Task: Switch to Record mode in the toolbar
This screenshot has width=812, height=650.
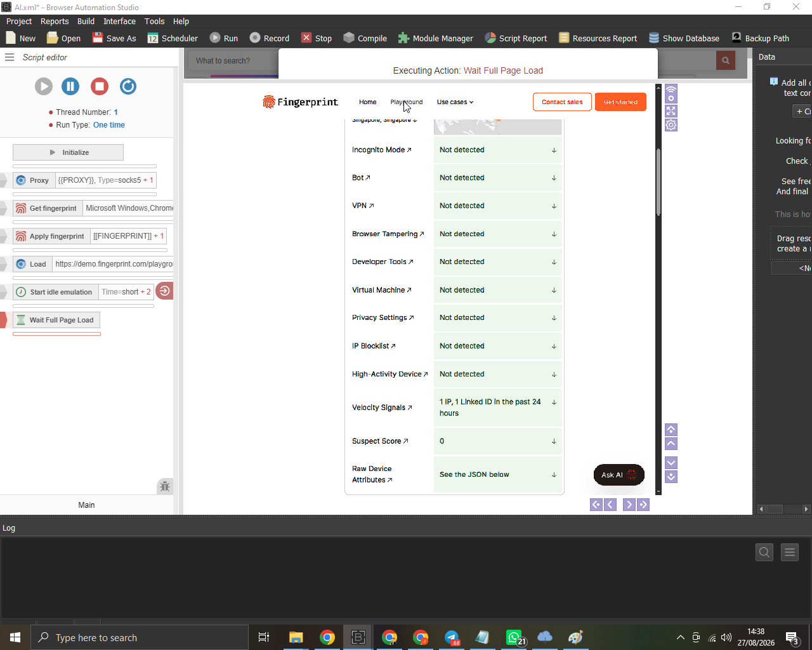Action: 269,38
